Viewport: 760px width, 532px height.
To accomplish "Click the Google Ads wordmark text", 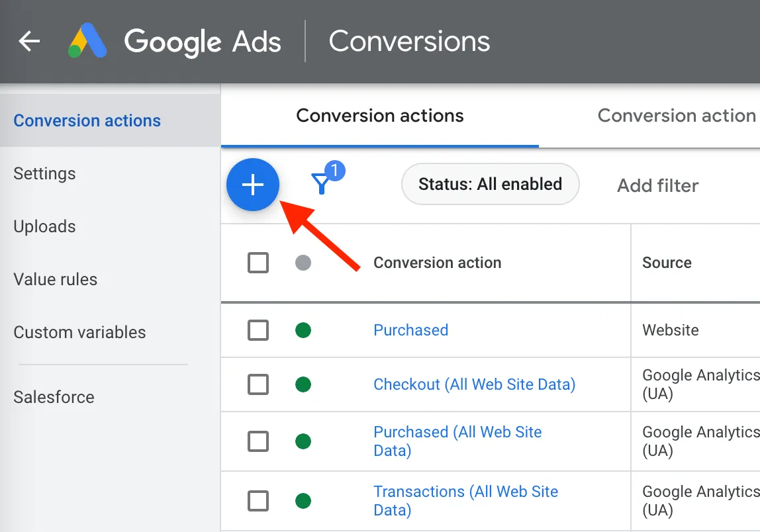I will [x=203, y=42].
